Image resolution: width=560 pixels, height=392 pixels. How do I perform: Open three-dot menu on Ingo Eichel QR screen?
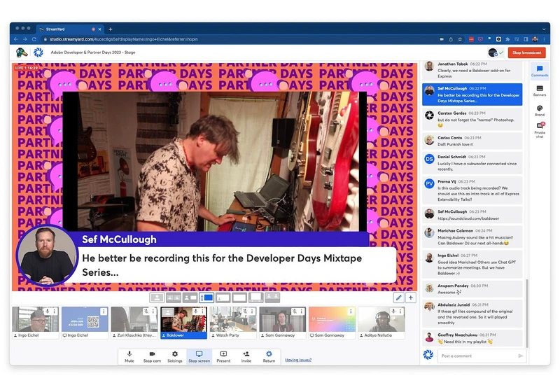click(x=104, y=311)
